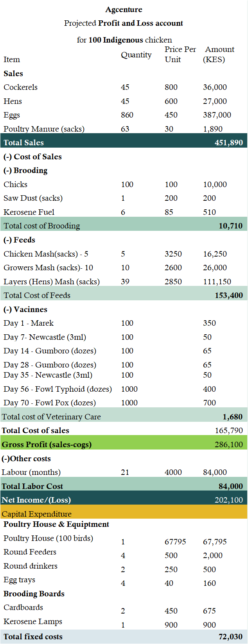This screenshot has height=644, width=248.
Task: Click the Total fixed costs value 72,030
Action: (x=231, y=637)
